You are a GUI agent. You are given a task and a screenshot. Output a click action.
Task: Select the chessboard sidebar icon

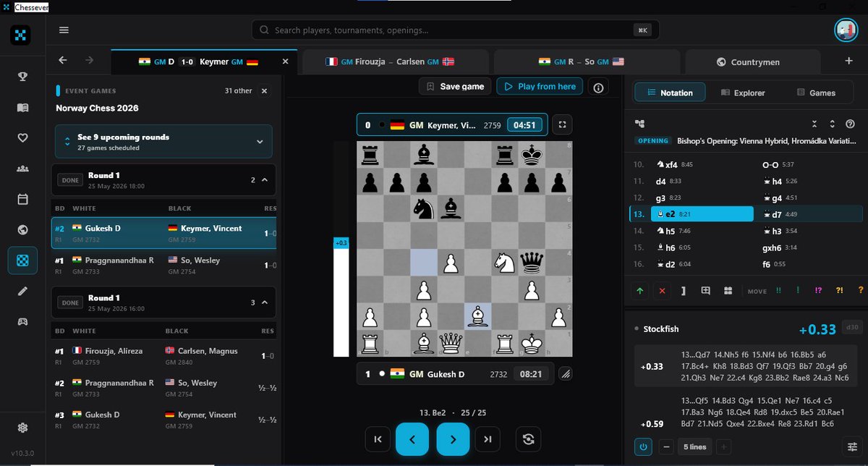pos(22,260)
